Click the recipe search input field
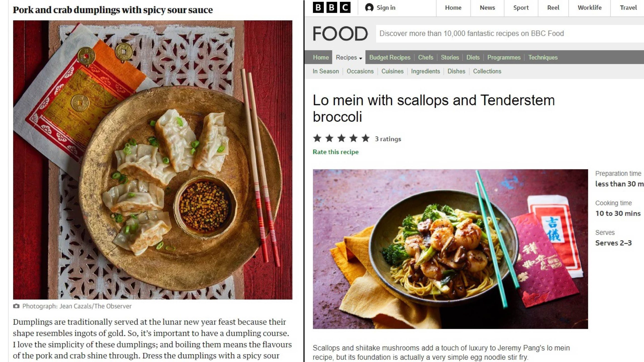The height and width of the screenshot is (362, 644). 510,33
